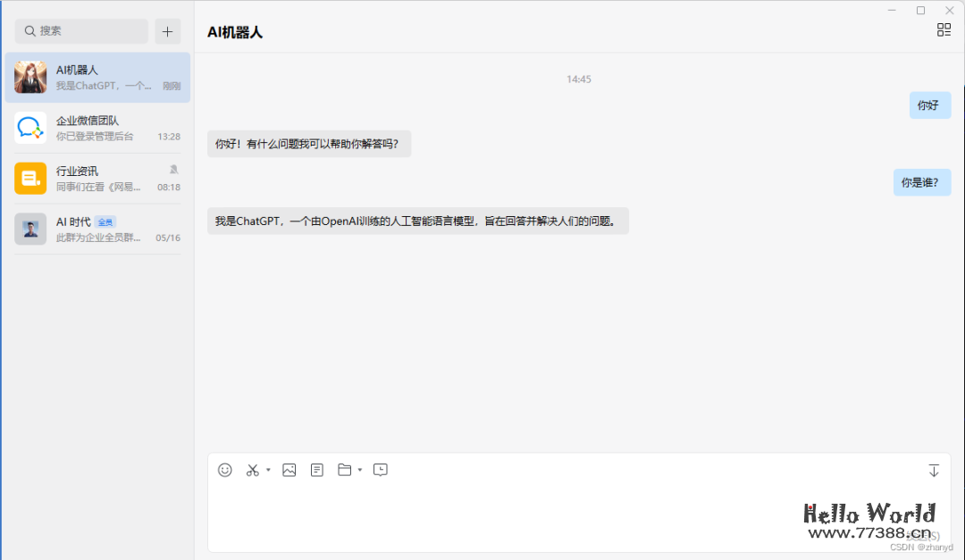Screen dimensions: 965x560
Task: Open the chat history icon
Action: (x=381, y=470)
